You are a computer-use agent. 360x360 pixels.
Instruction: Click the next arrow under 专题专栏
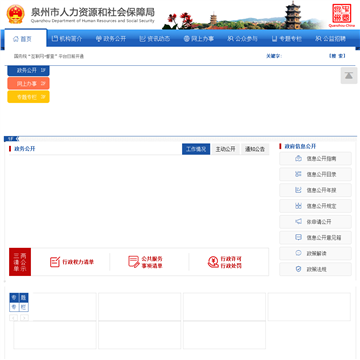point(25,318)
